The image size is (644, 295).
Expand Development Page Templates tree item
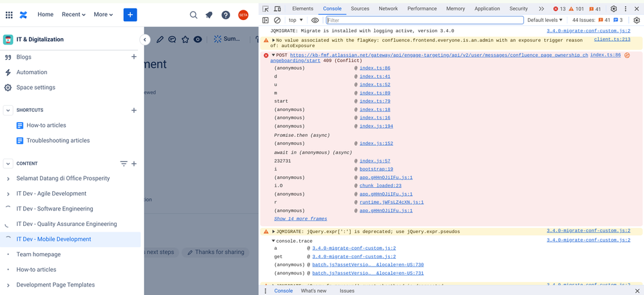coord(8,285)
